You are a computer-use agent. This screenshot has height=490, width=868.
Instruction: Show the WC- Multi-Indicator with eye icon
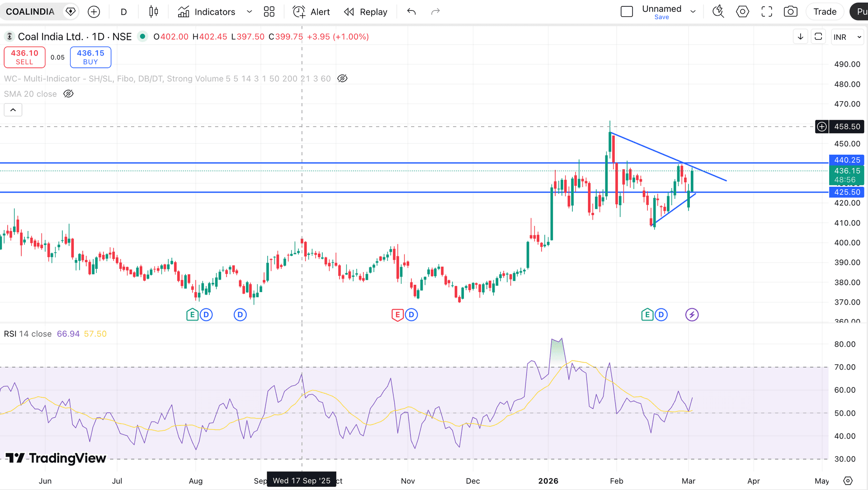tap(343, 79)
